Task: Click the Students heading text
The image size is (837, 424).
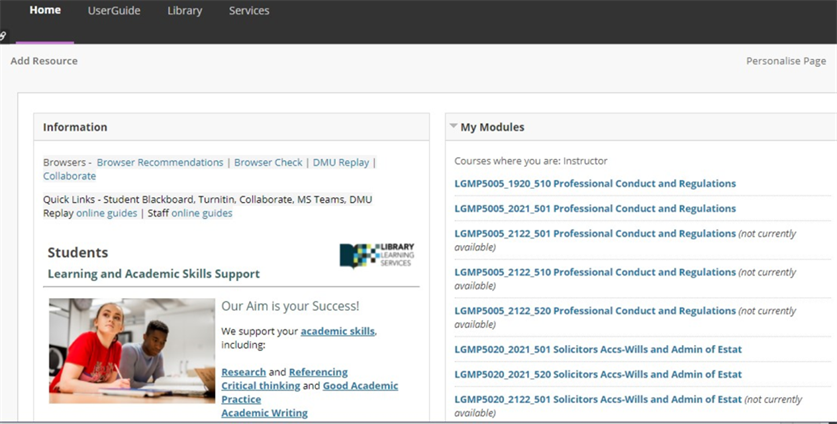Action: (78, 252)
